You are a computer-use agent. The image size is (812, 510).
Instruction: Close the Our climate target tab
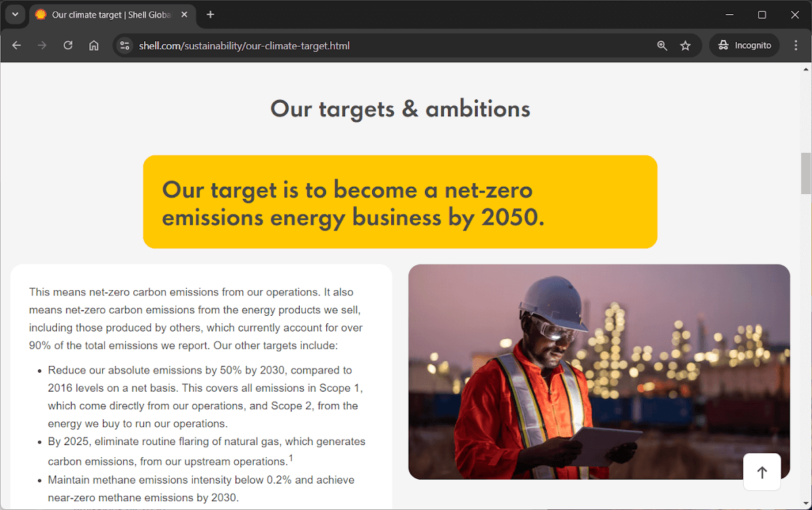[183, 14]
